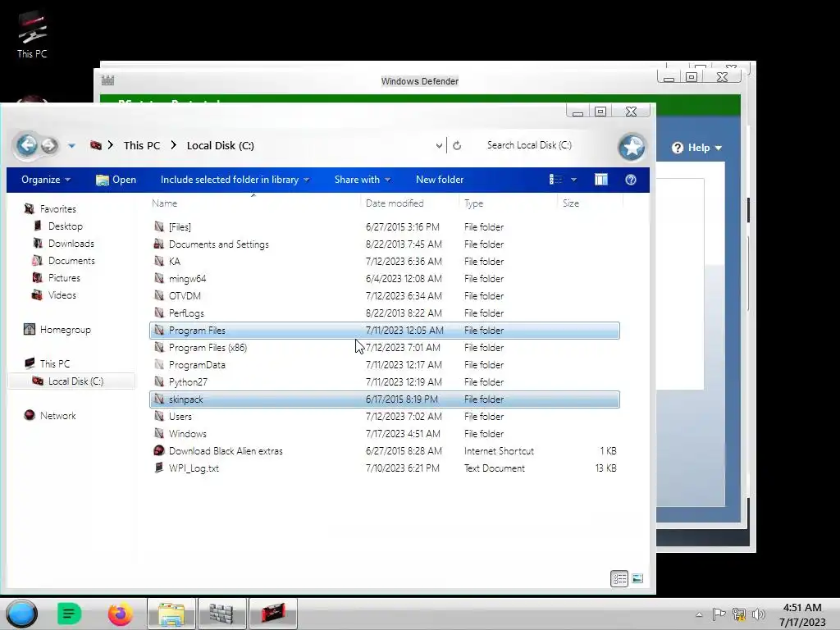Sort by Date modified column

pos(395,203)
